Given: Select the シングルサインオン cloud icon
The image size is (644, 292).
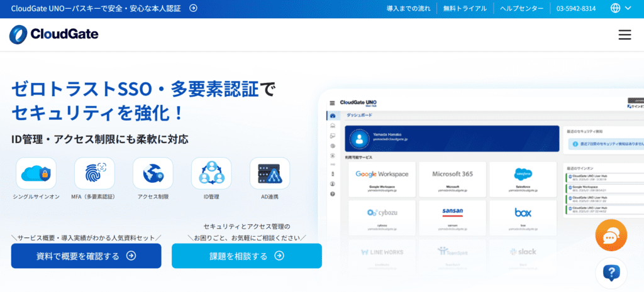Looking at the screenshot, I should coord(36,173).
